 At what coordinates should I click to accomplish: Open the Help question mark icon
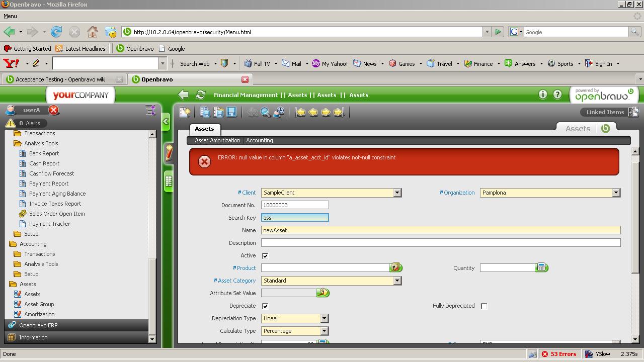coord(557,95)
